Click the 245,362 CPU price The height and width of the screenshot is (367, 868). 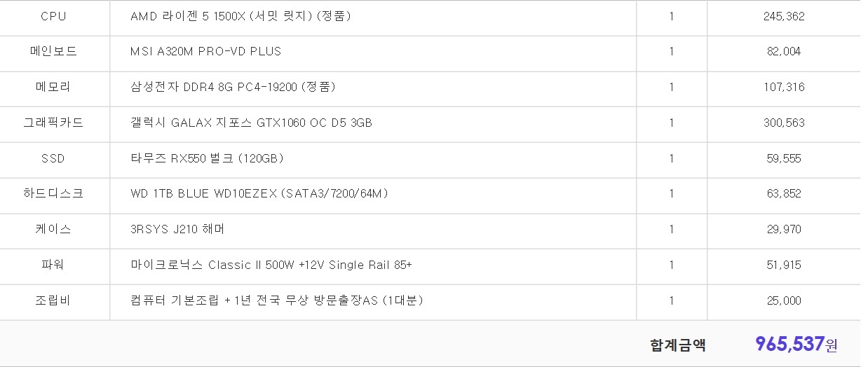click(784, 16)
